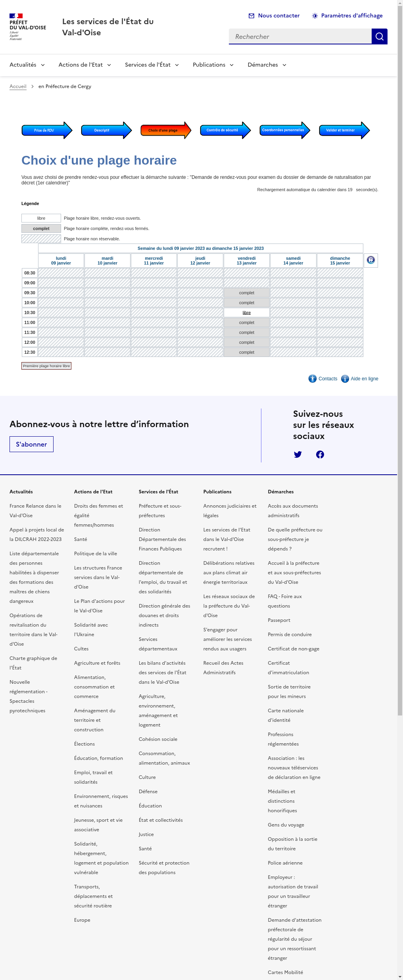Open footer link Défense
Screen dimensions: 403x980
(148, 792)
